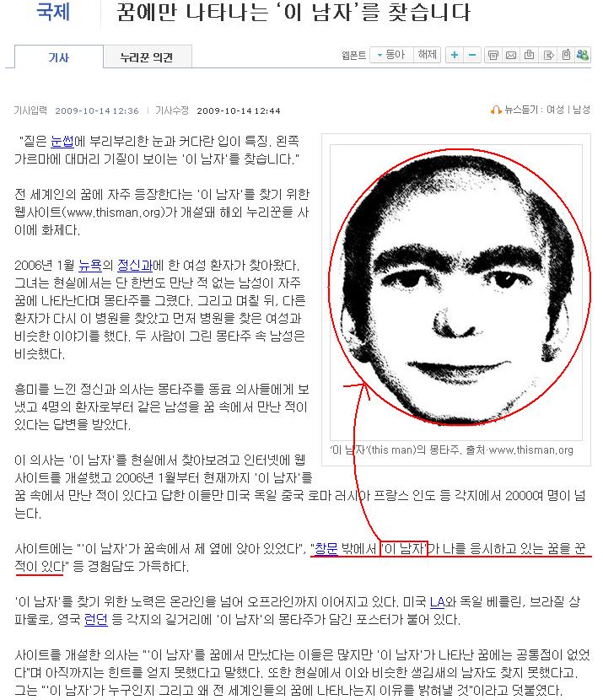Open the 국제 section link
This screenshot has width=603, height=700.
(x=52, y=12)
